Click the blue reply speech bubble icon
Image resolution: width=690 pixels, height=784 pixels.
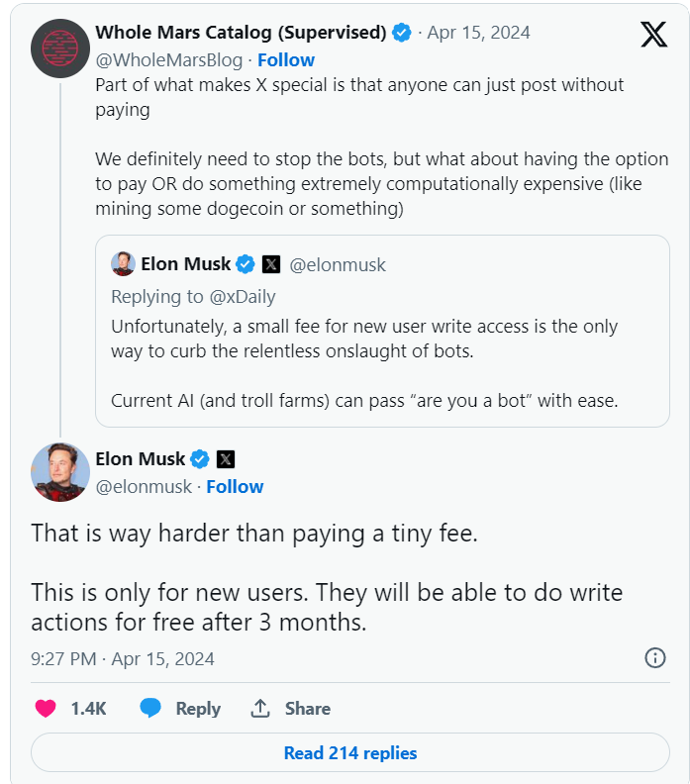pos(150,708)
